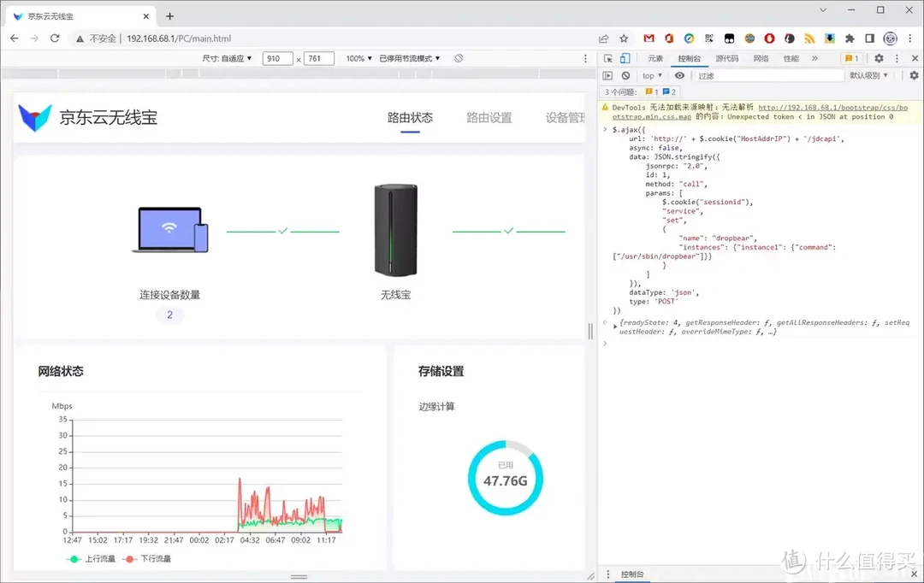Open the console settings gear beside log levels

pos(913,76)
